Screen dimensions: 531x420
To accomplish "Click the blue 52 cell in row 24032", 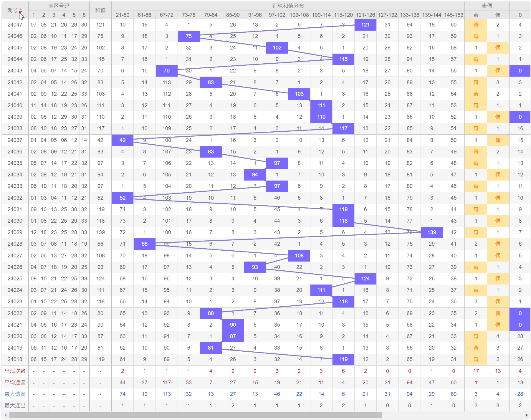I will click(123, 198).
